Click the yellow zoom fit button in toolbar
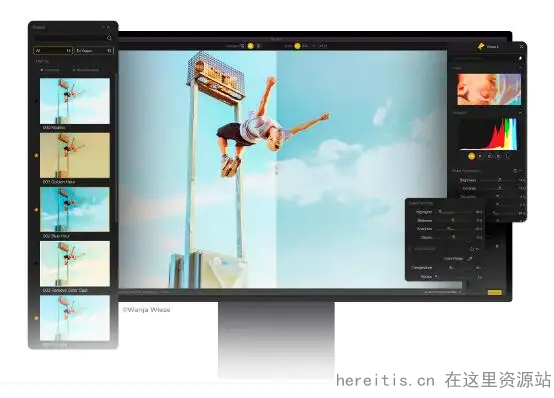The image size is (554, 398). (x=297, y=46)
